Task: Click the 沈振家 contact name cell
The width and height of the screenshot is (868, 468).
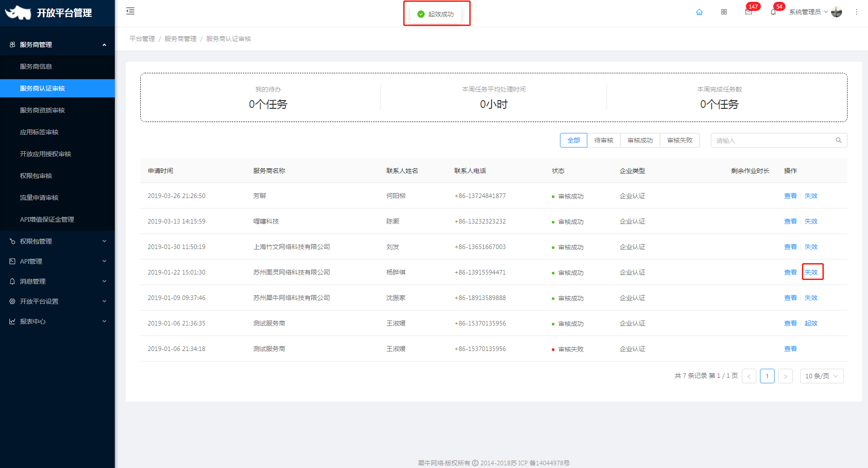Action: 396,298
